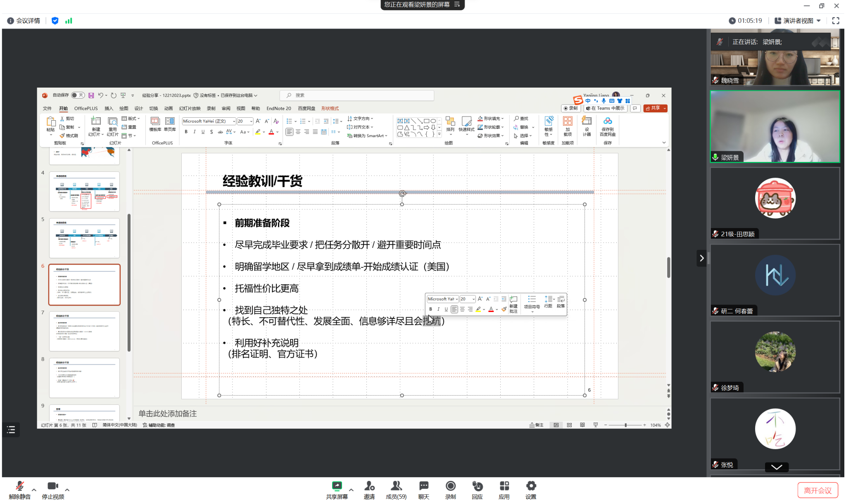Stop video (停止视频) camera button
Viewport: 846px width, 504px height.
[53, 490]
